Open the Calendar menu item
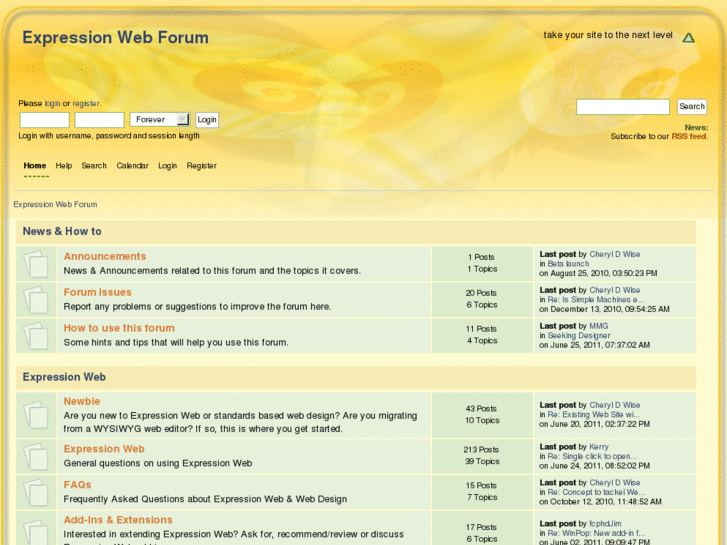 tap(132, 166)
